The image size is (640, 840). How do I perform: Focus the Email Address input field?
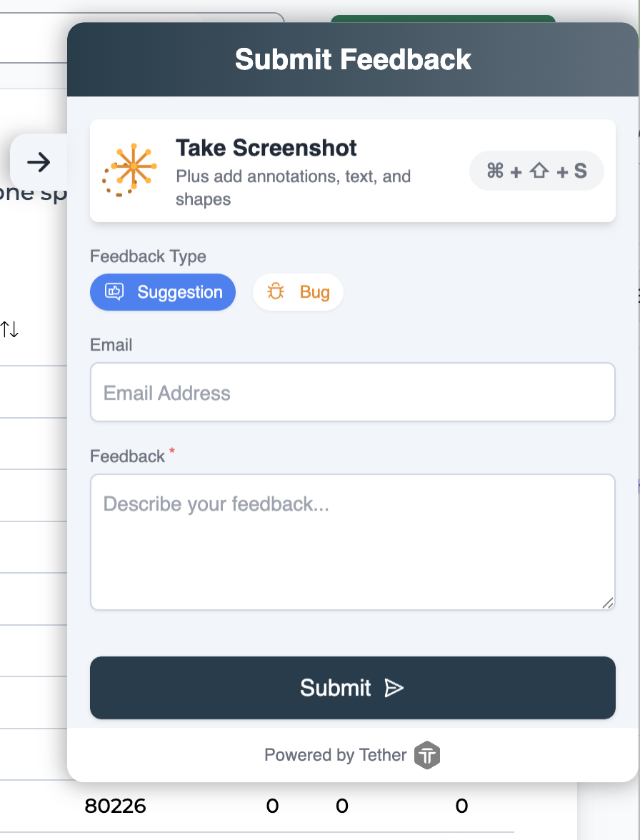[352, 393]
